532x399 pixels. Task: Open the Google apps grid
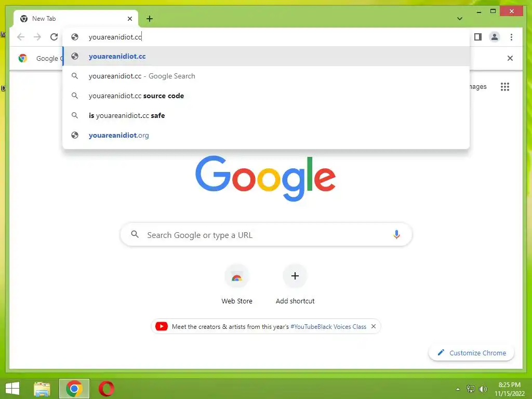[x=505, y=87]
